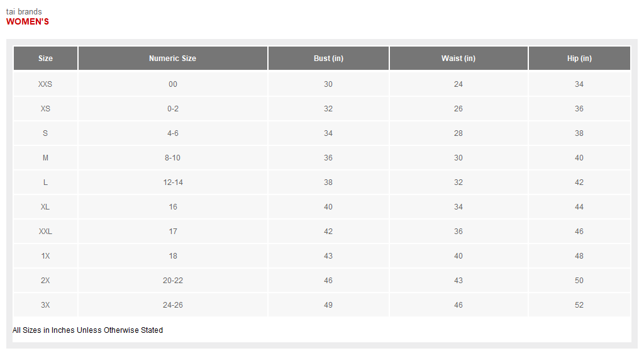Click the hip value 52 for 3X
Screen dimensions: 644x358
[579, 305]
